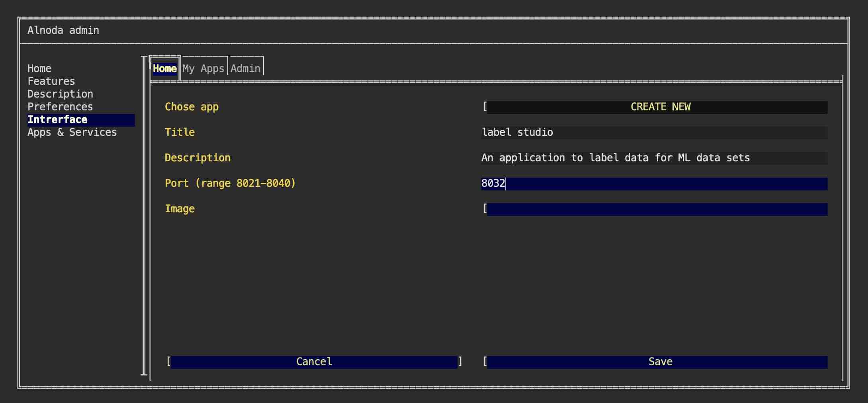This screenshot has width=868, height=403.
Task: Open the Description sidebar entry
Action: click(x=60, y=94)
